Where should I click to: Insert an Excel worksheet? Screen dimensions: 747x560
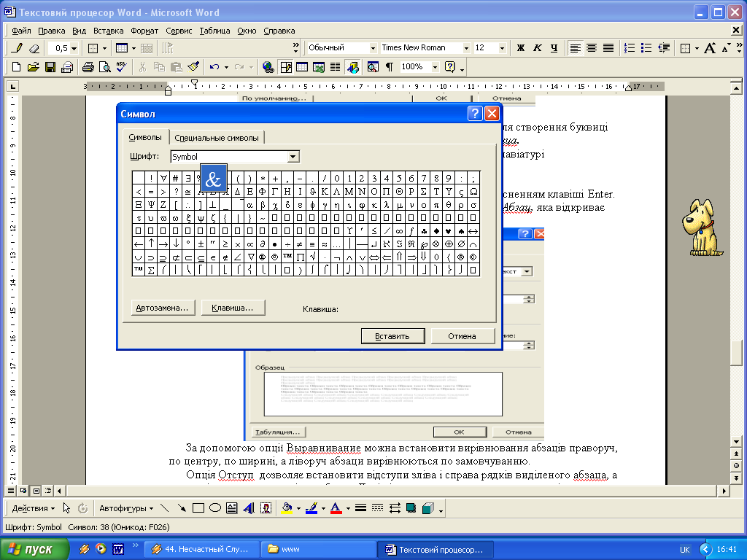coord(319,67)
